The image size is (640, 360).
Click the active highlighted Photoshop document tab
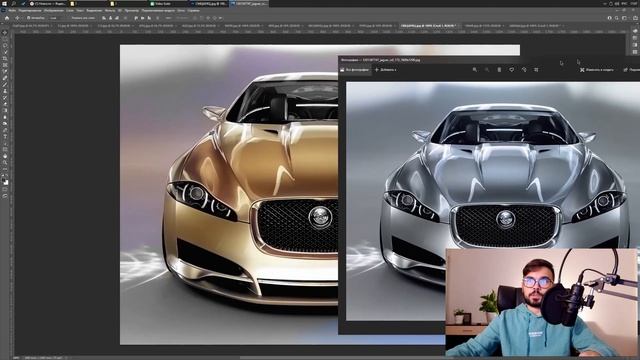(x=428, y=26)
